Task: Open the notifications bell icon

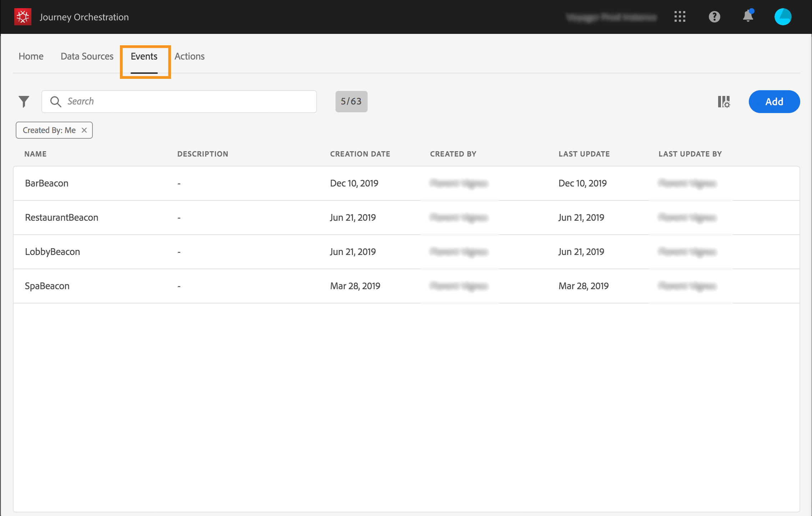Action: tap(748, 17)
